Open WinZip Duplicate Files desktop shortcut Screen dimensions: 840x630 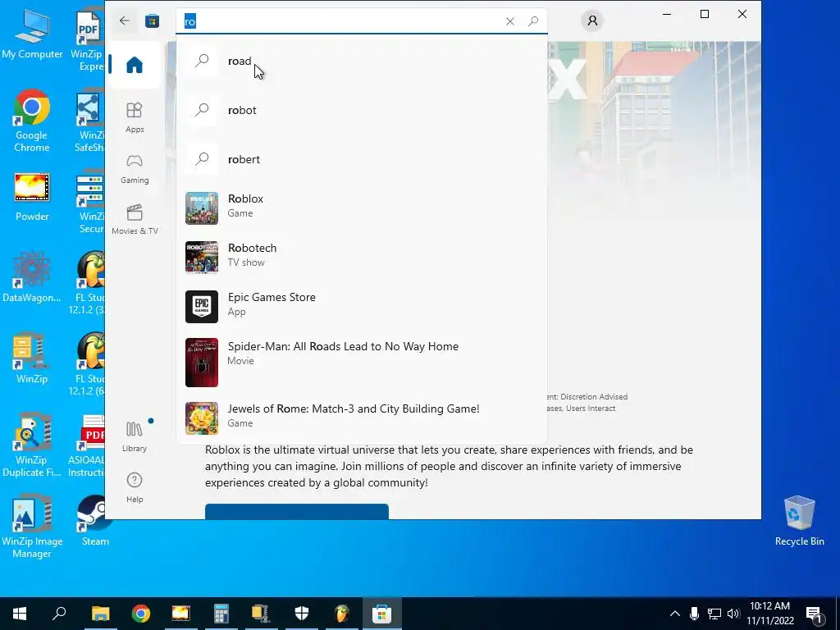click(32, 445)
